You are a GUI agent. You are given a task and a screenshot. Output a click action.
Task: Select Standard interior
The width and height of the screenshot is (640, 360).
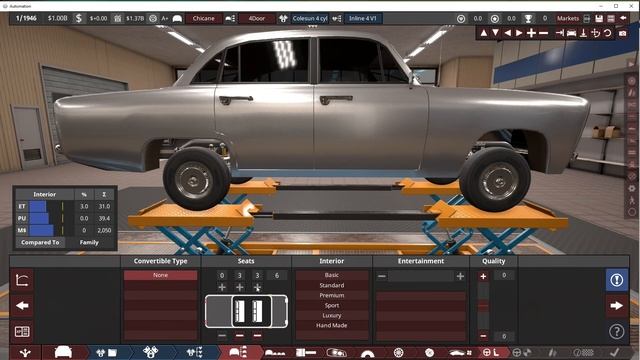332,285
